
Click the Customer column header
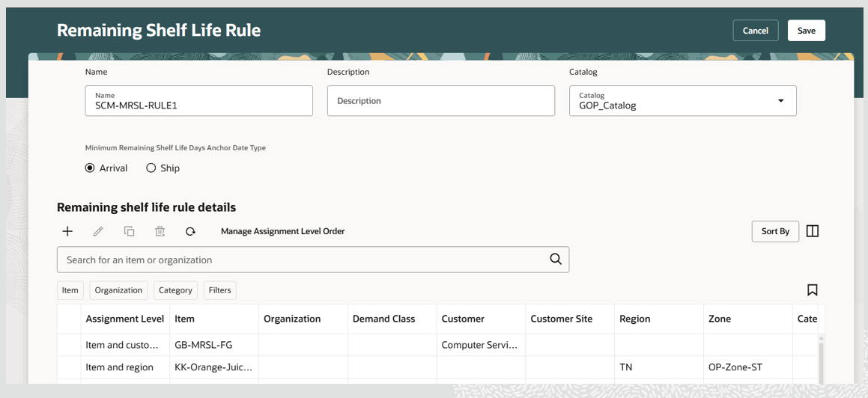[481, 319]
